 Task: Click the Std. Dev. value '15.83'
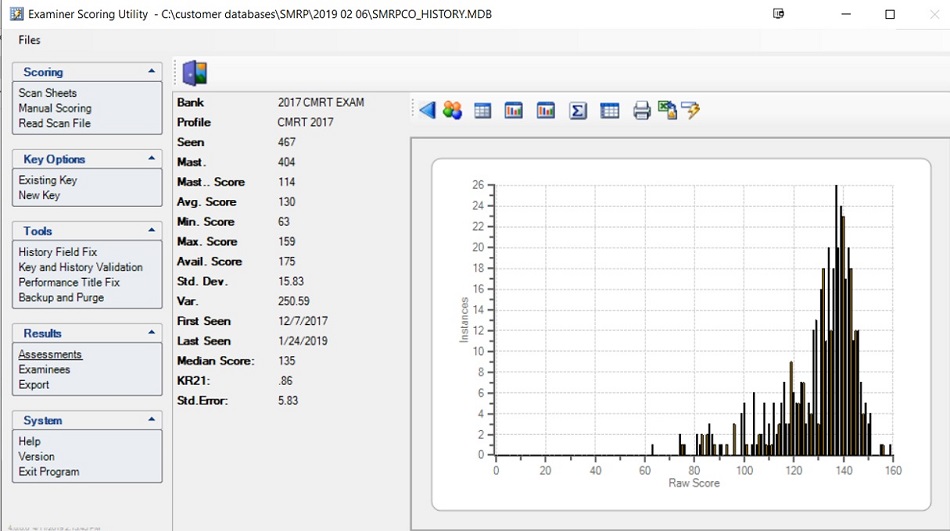pos(291,281)
